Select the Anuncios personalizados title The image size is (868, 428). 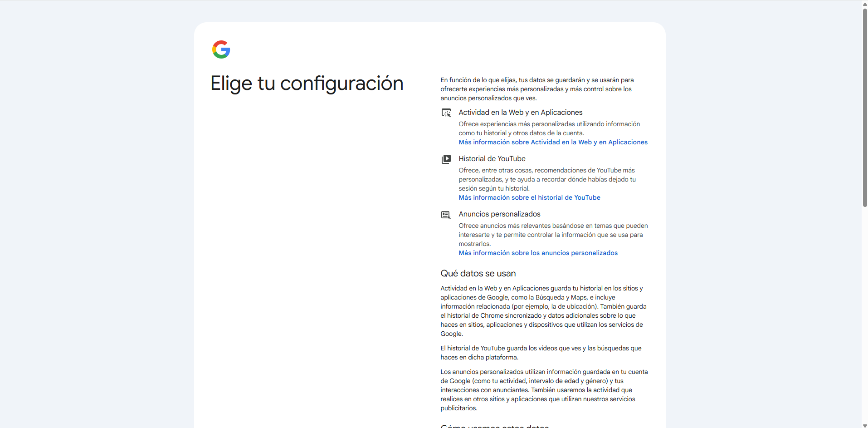pyautogui.click(x=499, y=214)
